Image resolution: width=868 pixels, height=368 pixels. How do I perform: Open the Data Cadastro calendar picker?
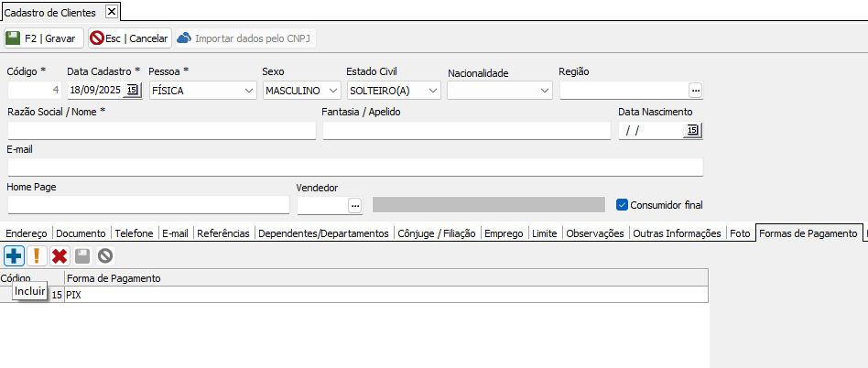coord(133,90)
